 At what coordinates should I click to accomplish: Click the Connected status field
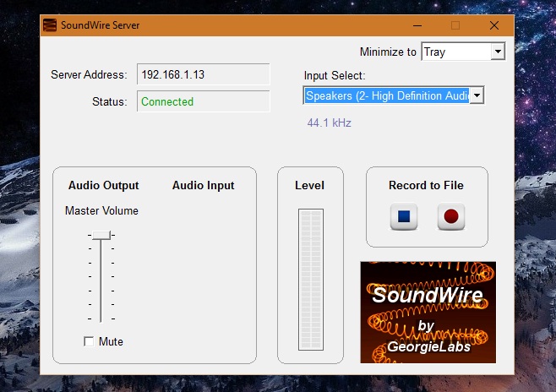(x=203, y=101)
